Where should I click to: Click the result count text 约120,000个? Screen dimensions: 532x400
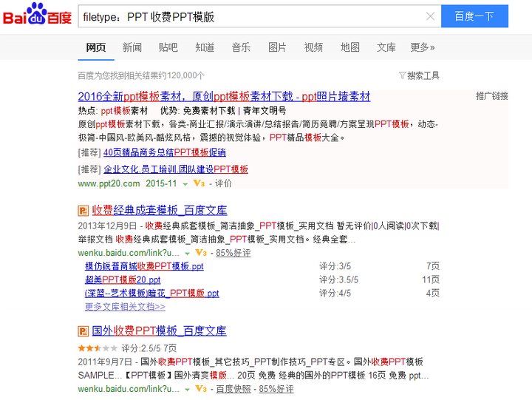(x=183, y=75)
